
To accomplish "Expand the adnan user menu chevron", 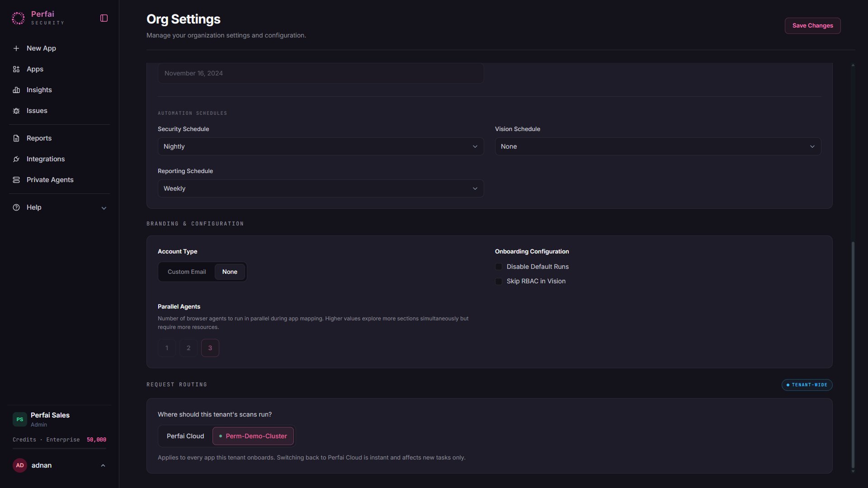I will pos(103,465).
